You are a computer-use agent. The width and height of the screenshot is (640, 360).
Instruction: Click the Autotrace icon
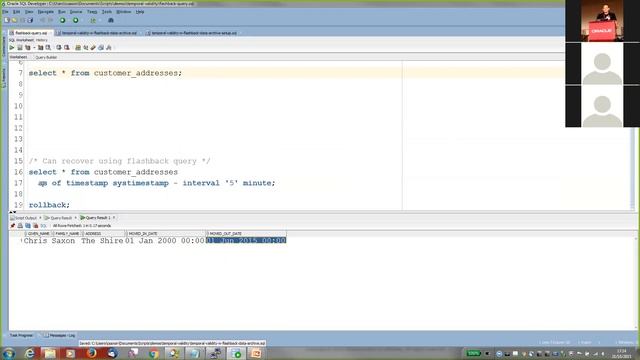[40, 48]
